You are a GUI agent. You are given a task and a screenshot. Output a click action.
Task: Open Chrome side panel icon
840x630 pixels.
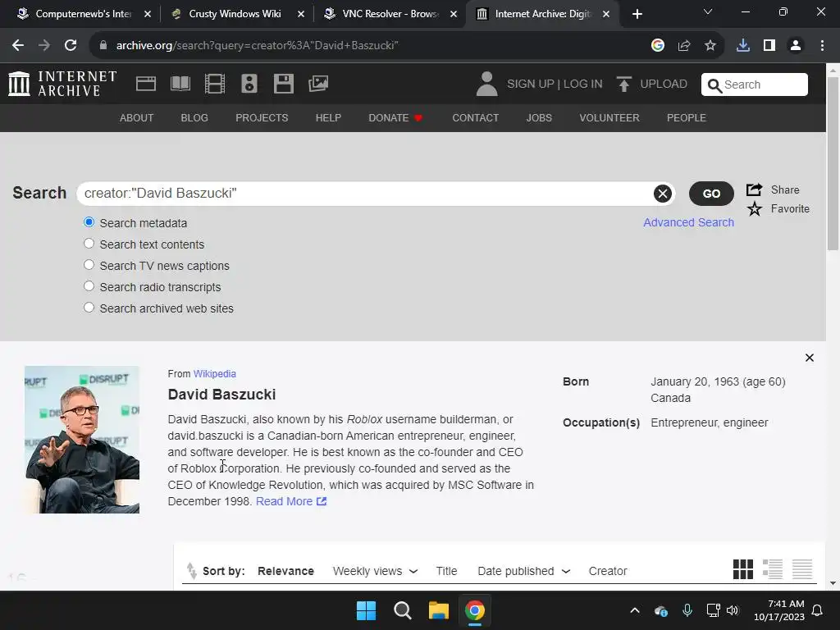[x=769, y=46]
